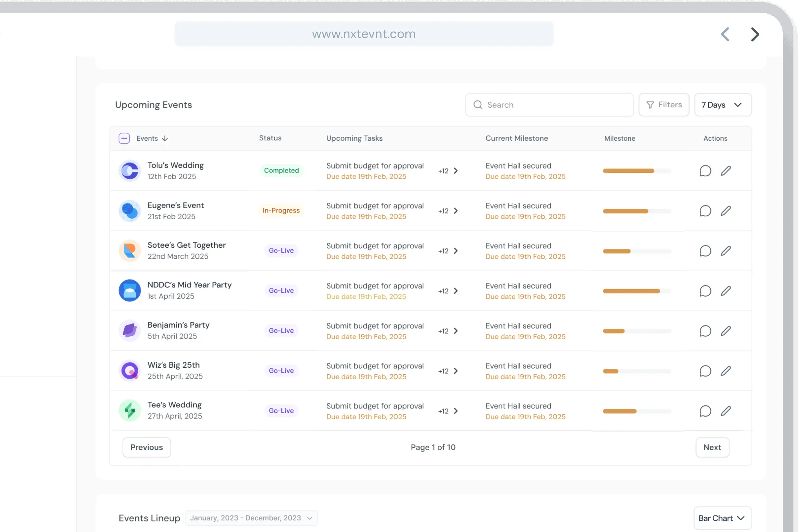Screen dimensions: 798x532
Task: Click the Upcoming Events heading
Action: tap(154, 105)
